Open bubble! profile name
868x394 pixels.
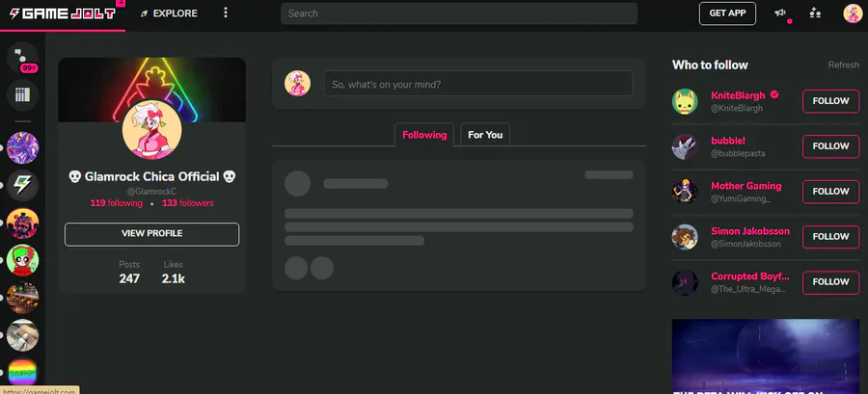click(x=728, y=141)
